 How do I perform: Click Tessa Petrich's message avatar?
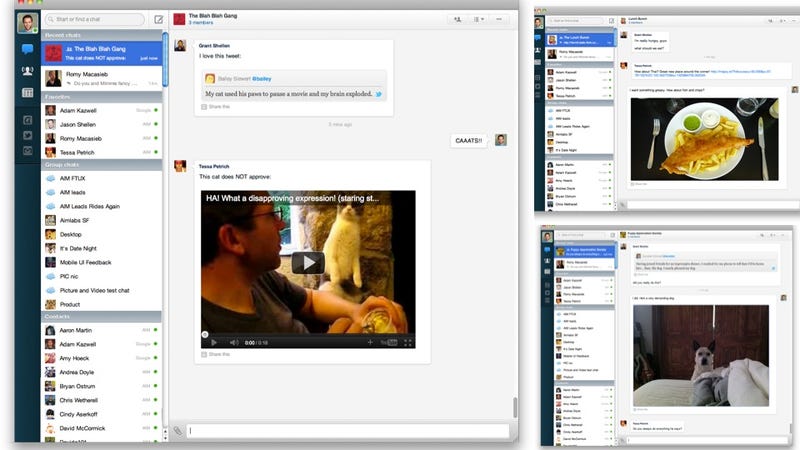pyautogui.click(x=180, y=166)
